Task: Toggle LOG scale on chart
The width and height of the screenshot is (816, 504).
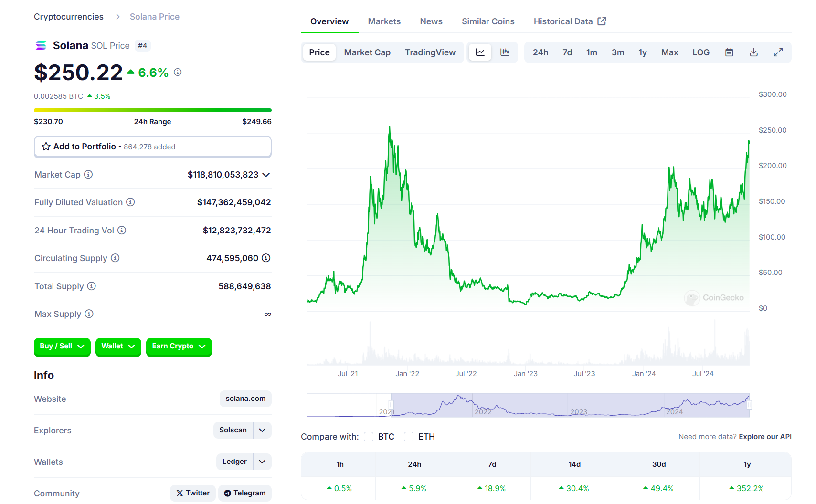Action: [x=700, y=52]
